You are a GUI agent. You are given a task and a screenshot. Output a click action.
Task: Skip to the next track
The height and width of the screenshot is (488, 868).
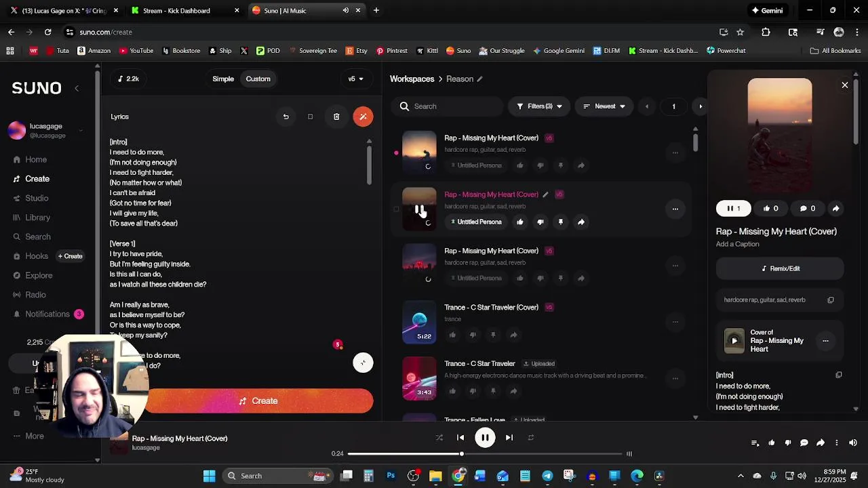509,438
